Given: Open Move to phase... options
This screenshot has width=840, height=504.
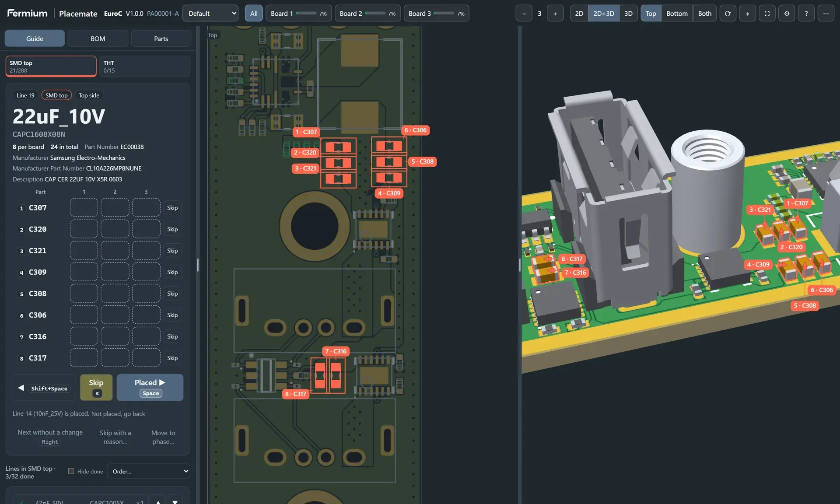Looking at the screenshot, I should (x=163, y=437).
